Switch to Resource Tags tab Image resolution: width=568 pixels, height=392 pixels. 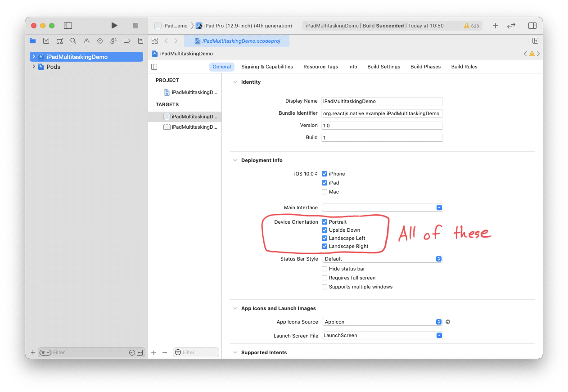point(320,67)
